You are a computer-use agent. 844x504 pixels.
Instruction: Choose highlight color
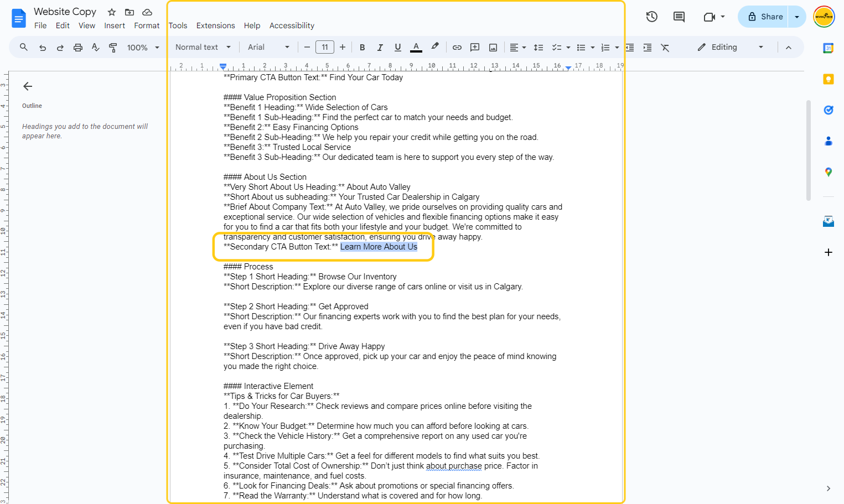[x=435, y=48]
